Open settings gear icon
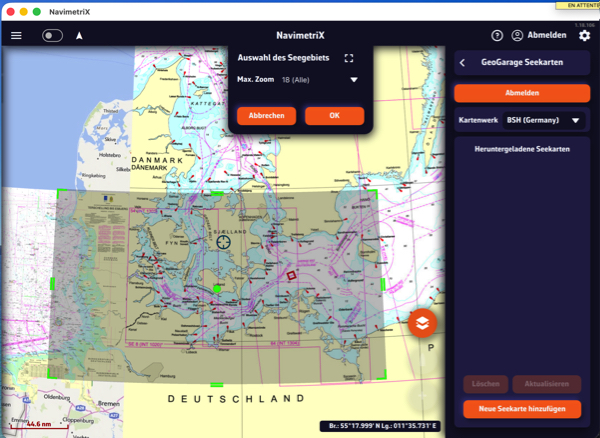Image resolution: width=600 pixels, height=438 pixels. [x=584, y=36]
